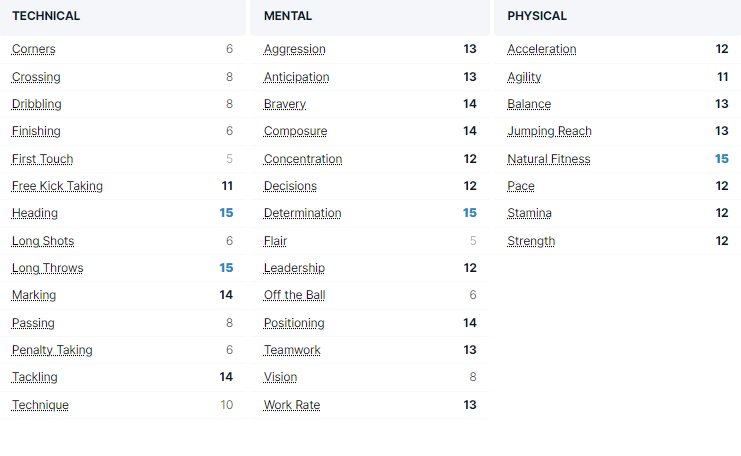Open the Long Throws attribute
This screenshot has height=456, width=741.
click(x=47, y=268)
